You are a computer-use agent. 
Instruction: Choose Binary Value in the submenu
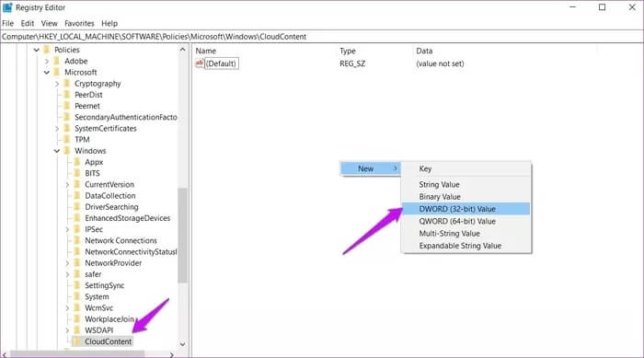point(466,197)
